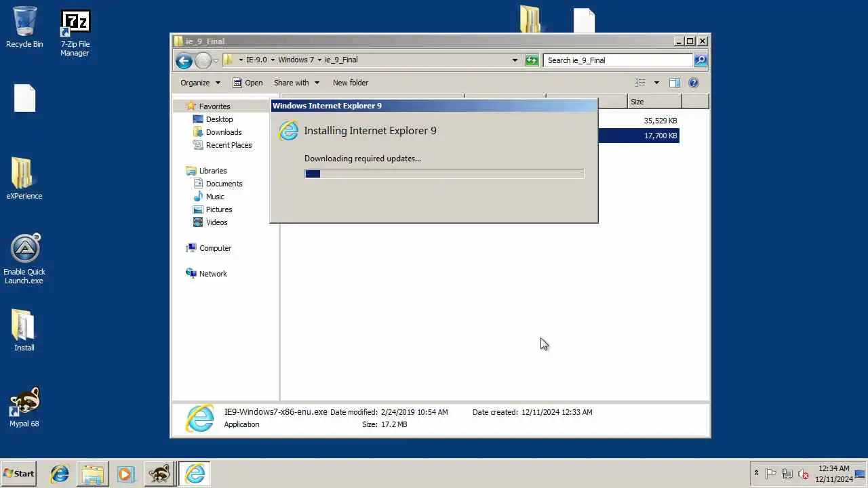
Task: Show hidden tray icons arrow
Action: pyautogui.click(x=756, y=474)
